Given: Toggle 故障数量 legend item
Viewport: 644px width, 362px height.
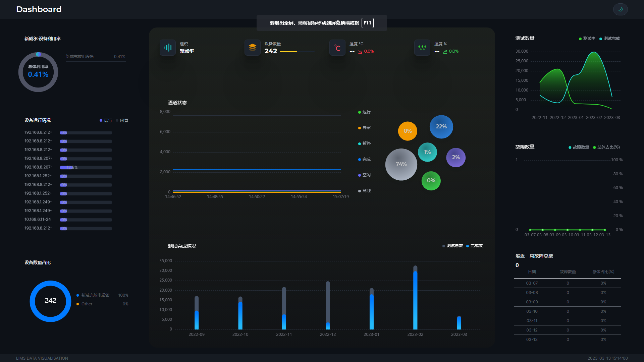Looking at the screenshot, I should (x=579, y=147).
